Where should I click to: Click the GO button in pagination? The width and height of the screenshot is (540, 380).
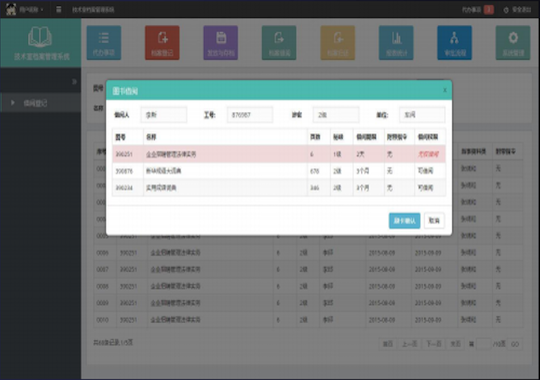pyautogui.click(x=515, y=344)
